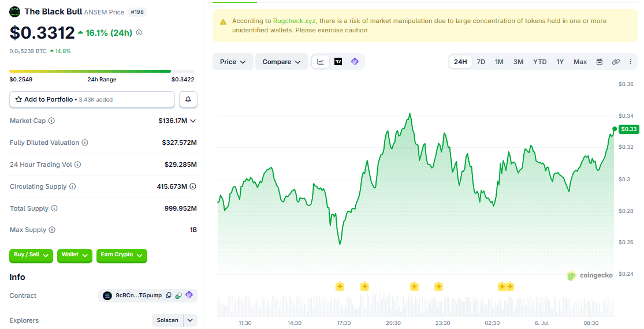Click the $136.17M market cap value
Image resolution: width=644 pixels, height=329 pixels.
tap(173, 121)
